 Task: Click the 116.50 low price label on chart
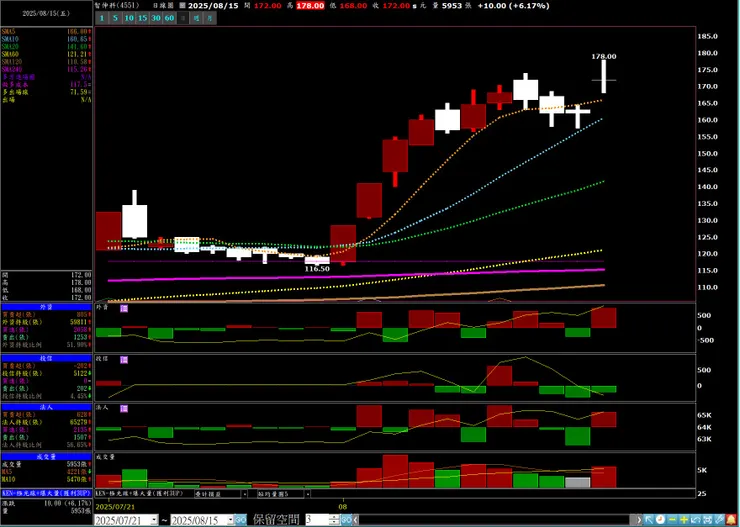pos(317,268)
